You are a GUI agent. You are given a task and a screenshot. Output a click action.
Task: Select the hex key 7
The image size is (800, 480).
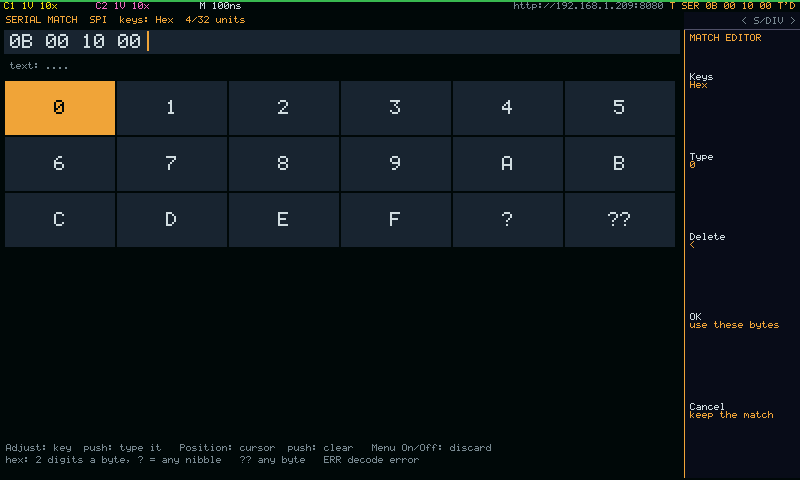(172, 164)
